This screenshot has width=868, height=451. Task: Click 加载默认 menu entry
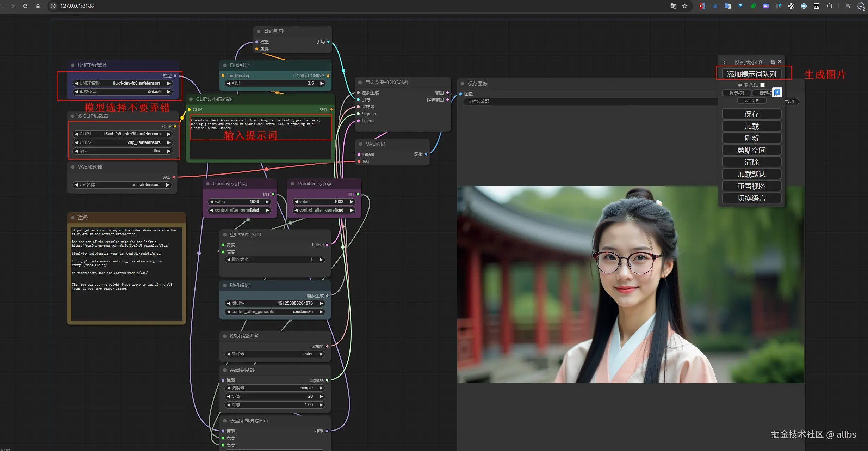751,174
